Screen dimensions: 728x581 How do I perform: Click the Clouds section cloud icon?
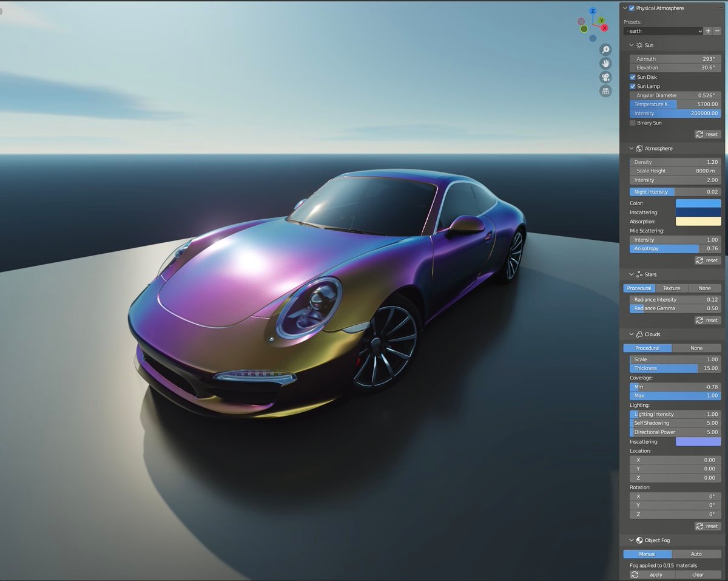639,335
